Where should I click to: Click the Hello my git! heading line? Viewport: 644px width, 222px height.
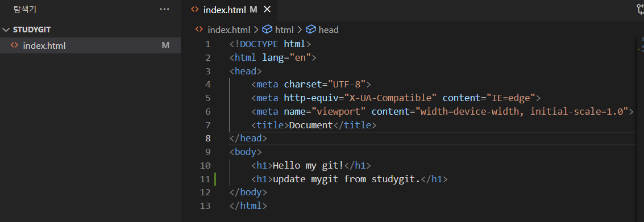(311, 165)
